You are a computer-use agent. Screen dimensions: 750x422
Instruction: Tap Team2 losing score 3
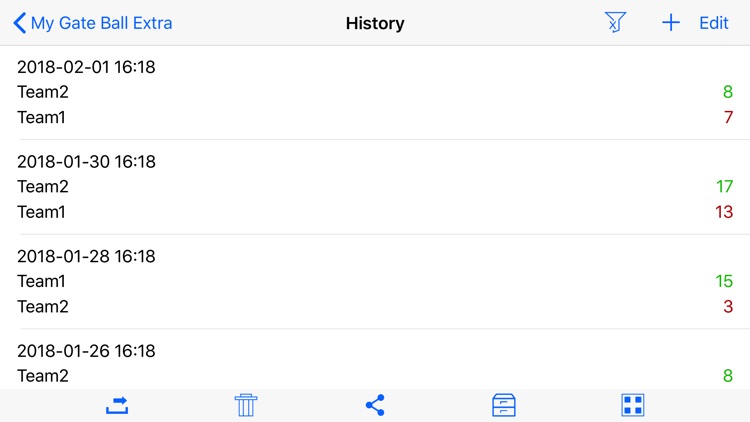pos(728,307)
